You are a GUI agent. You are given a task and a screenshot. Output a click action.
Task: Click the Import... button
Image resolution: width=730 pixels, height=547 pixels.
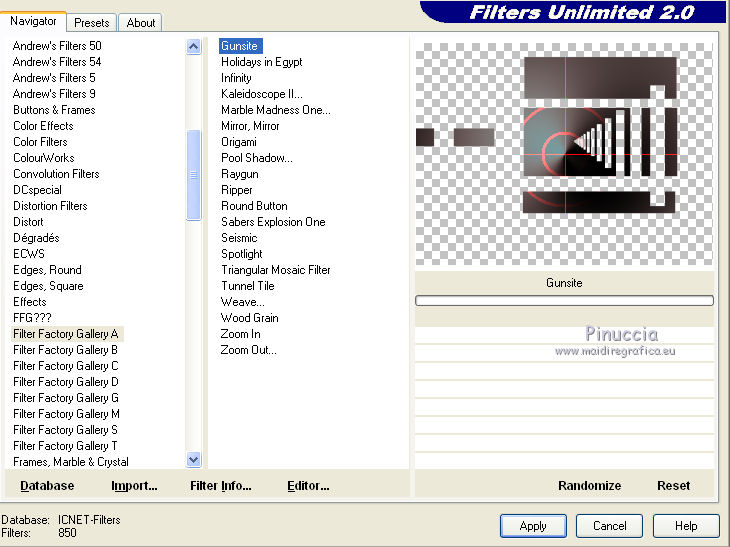[x=134, y=486]
